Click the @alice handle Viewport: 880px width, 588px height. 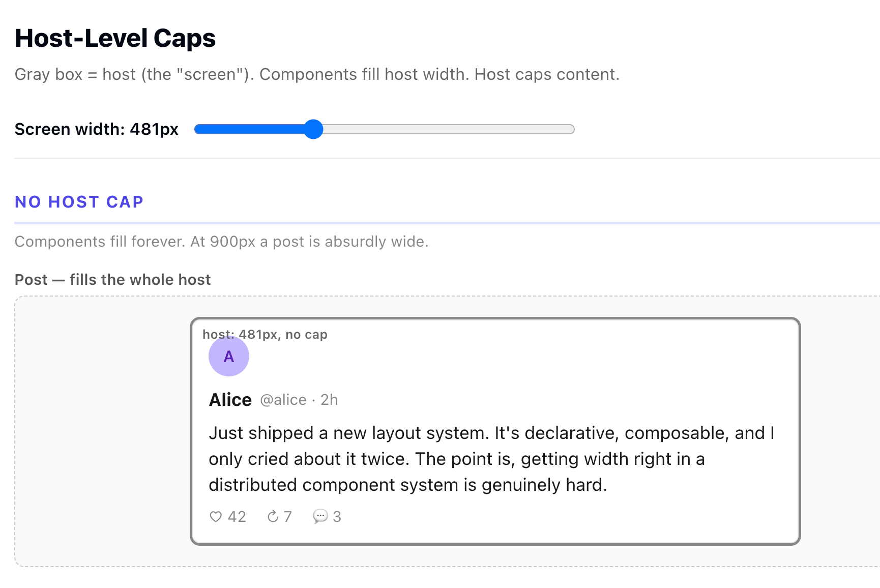[283, 400]
